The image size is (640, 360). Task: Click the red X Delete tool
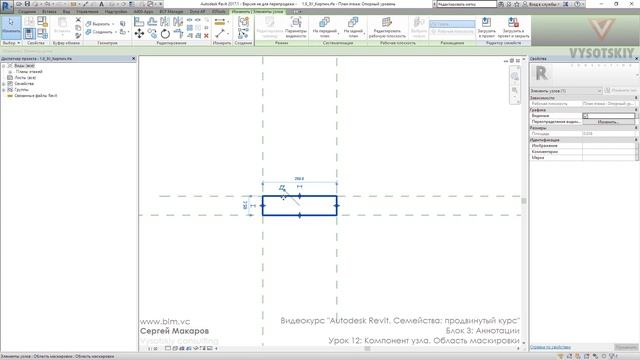[x=206, y=36]
